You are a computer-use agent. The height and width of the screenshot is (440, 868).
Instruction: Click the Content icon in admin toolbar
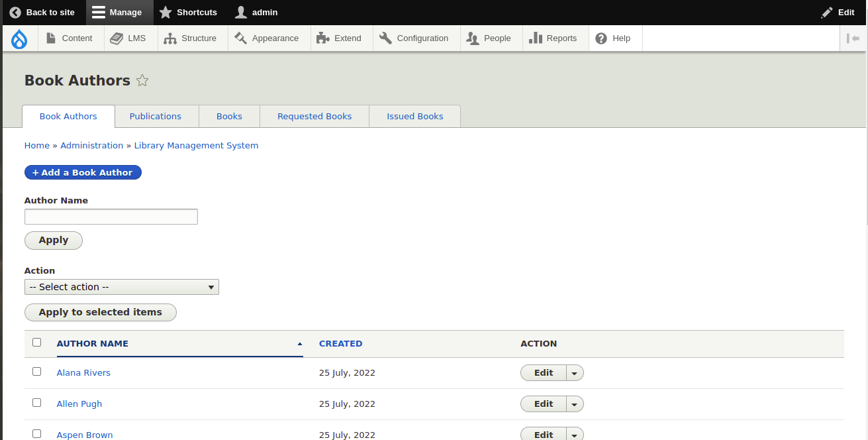tap(52, 38)
